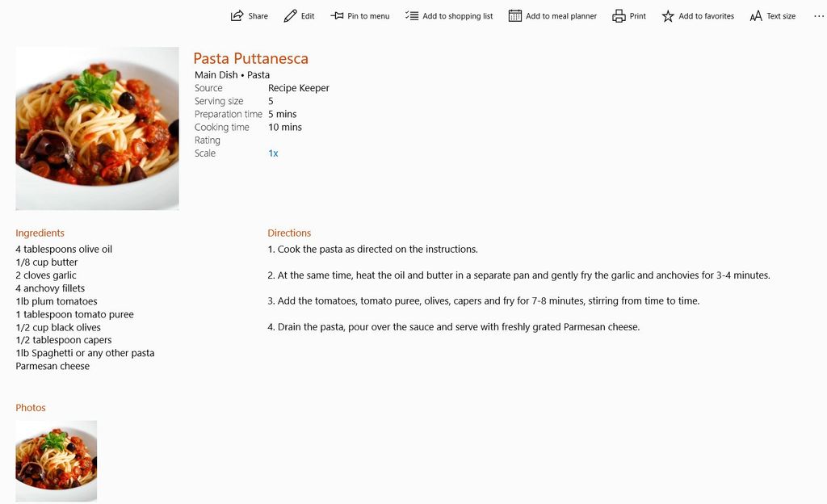Open the more options menu
The width and height of the screenshot is (827, 504).
pyautogui.click(x=818, y=15)
